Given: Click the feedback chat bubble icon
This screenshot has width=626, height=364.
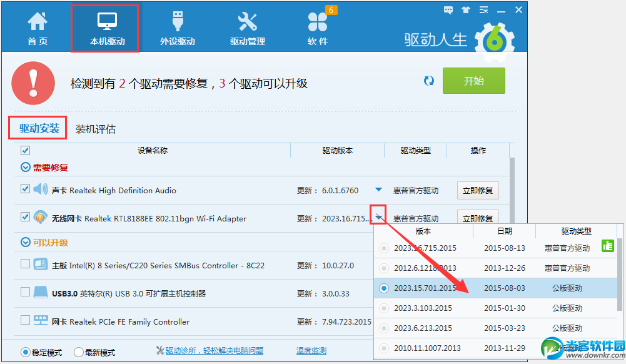Looking at the screenshot, I should (448, 10).
